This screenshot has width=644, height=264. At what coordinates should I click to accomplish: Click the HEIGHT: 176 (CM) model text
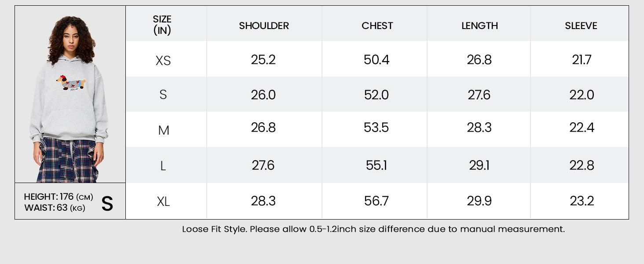pos(55,197)
